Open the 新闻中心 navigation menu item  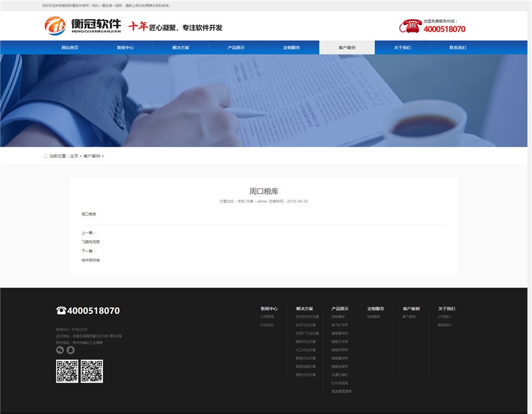pos(124,48)
